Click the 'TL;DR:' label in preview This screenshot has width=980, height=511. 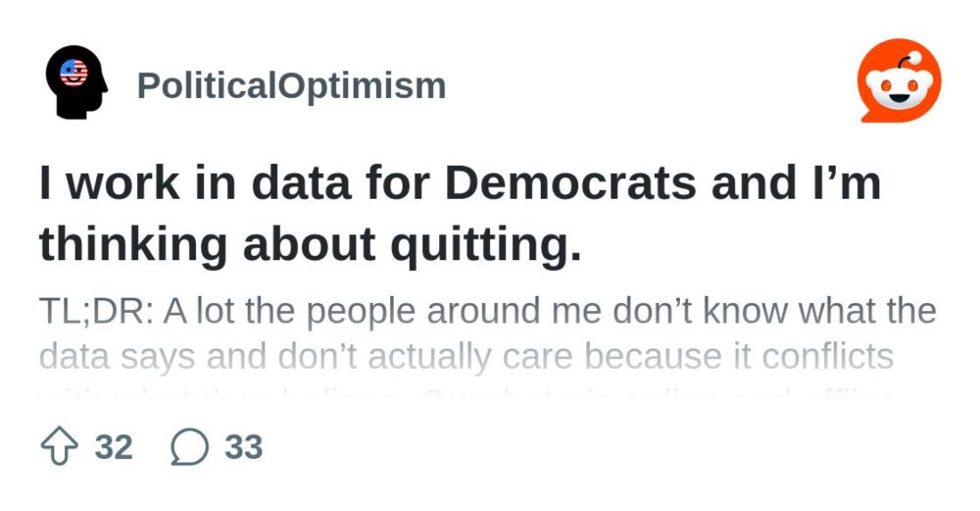96,311
